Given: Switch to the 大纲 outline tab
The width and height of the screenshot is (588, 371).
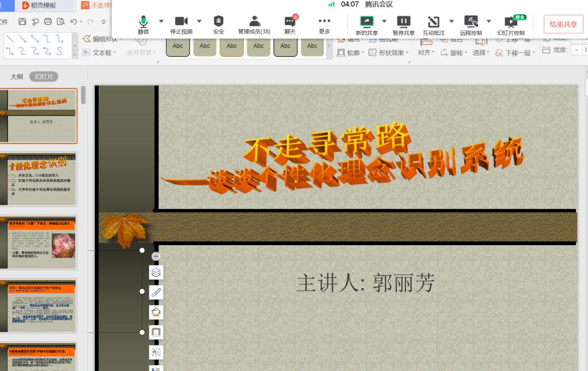Looking at the screenshot, I should (x=17, y=77).
